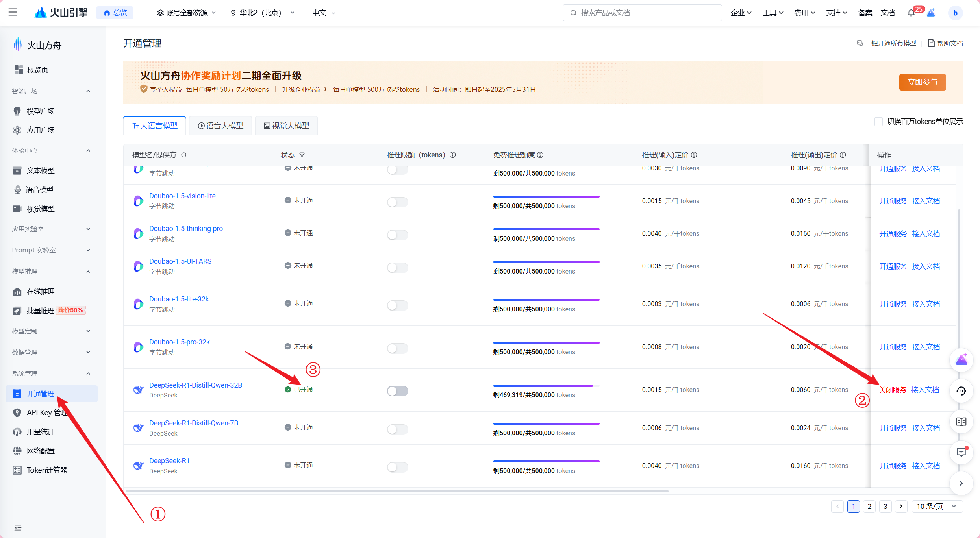Click 一键开通所有模型

(887, 43)
